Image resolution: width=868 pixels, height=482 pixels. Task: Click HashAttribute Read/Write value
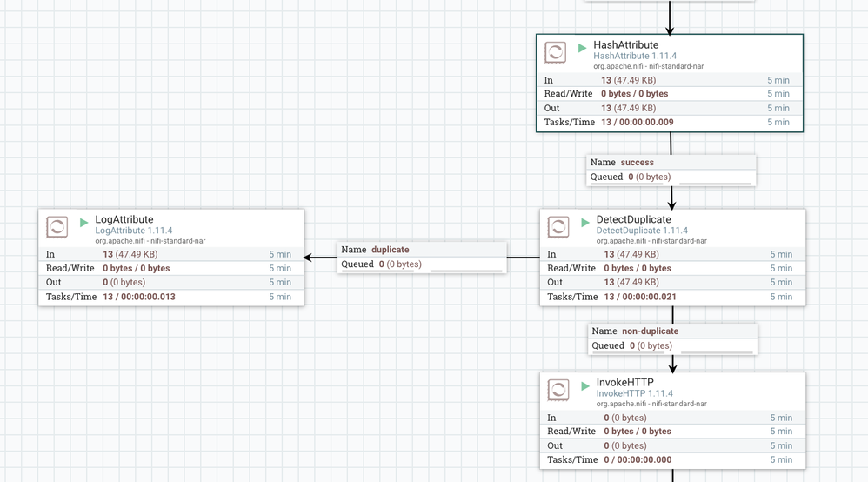coord(634,94)
